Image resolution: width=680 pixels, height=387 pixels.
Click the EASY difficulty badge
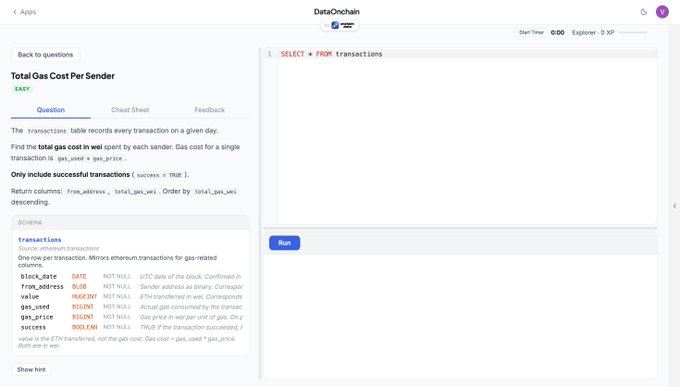pyautogui.click(x=22, y=89)
